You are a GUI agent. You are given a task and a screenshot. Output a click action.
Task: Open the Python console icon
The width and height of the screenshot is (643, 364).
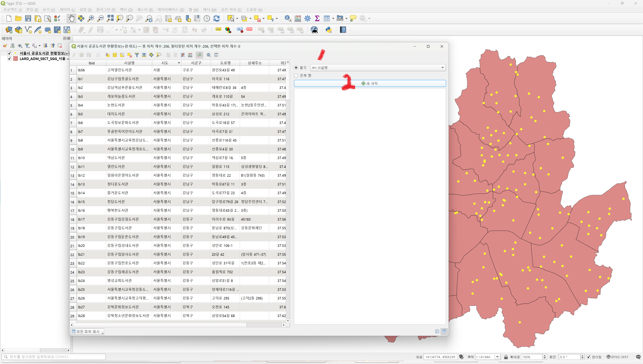click(x=328, y=30)
